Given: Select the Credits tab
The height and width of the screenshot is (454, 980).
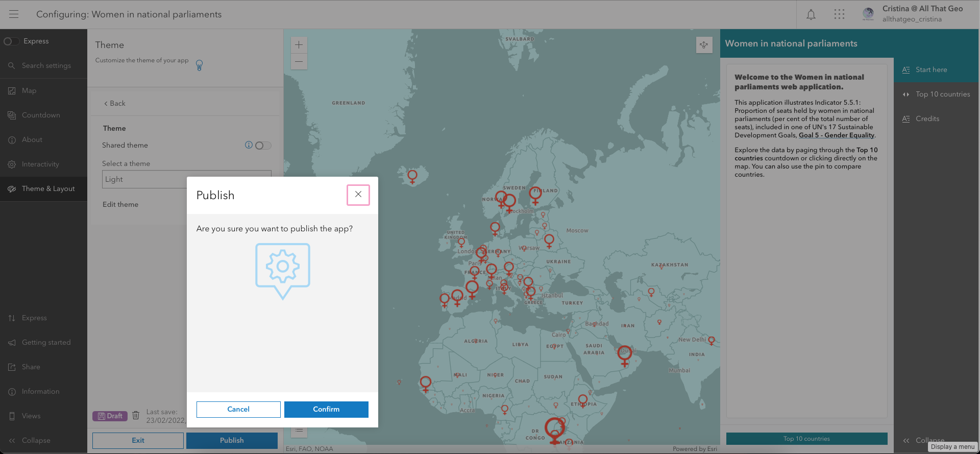Looking at the screenshot, I should click(936, 118).
